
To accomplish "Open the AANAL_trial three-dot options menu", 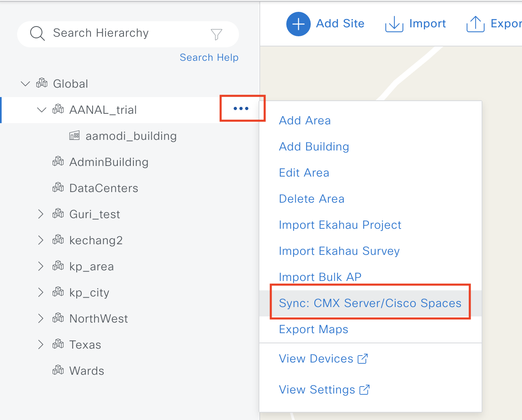I will click(x=241, y=108).
